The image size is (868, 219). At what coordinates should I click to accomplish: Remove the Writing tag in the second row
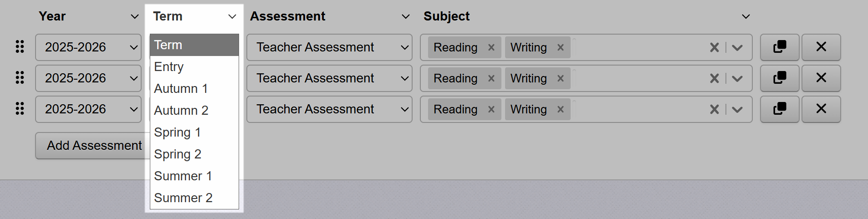[x=560, y=78]
